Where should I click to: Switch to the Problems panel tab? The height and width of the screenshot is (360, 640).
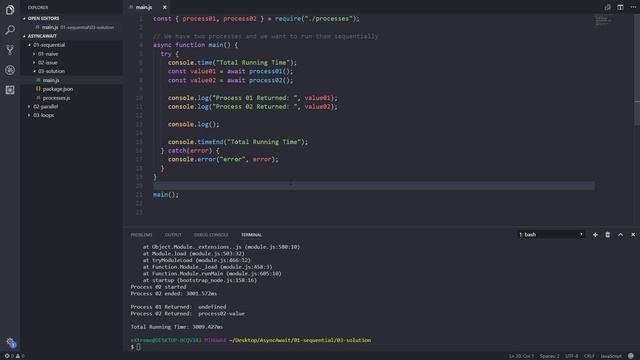pyautogui.click(x=141, y=235)
